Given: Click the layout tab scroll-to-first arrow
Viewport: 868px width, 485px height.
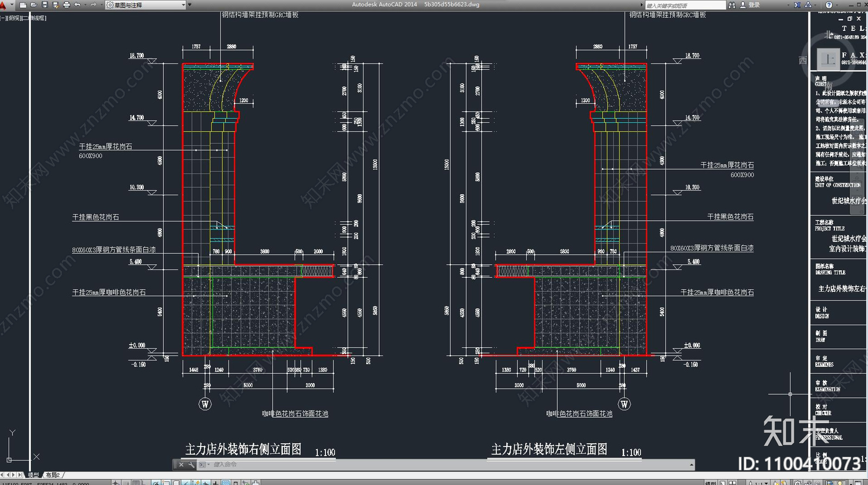Looking at the screenshot, I should click(3, 475).
